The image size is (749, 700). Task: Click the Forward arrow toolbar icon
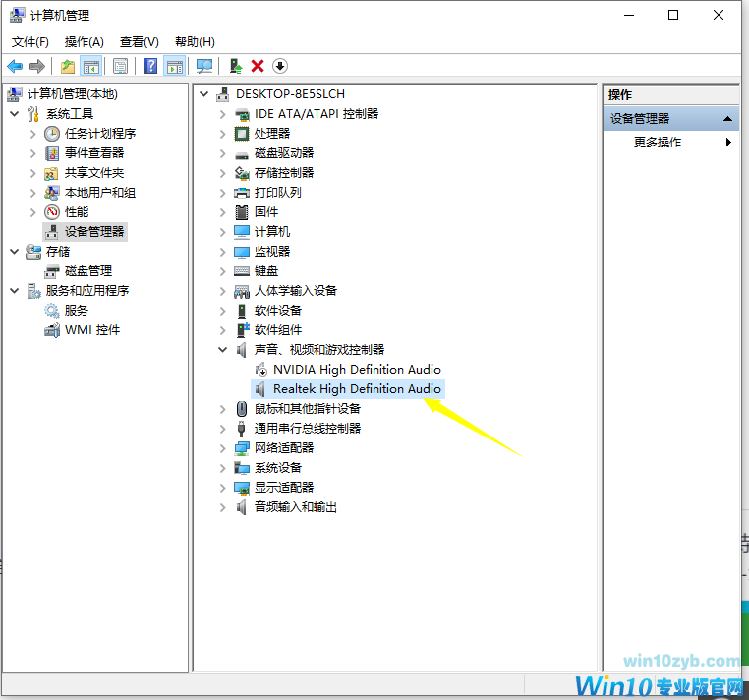point(36,66)
